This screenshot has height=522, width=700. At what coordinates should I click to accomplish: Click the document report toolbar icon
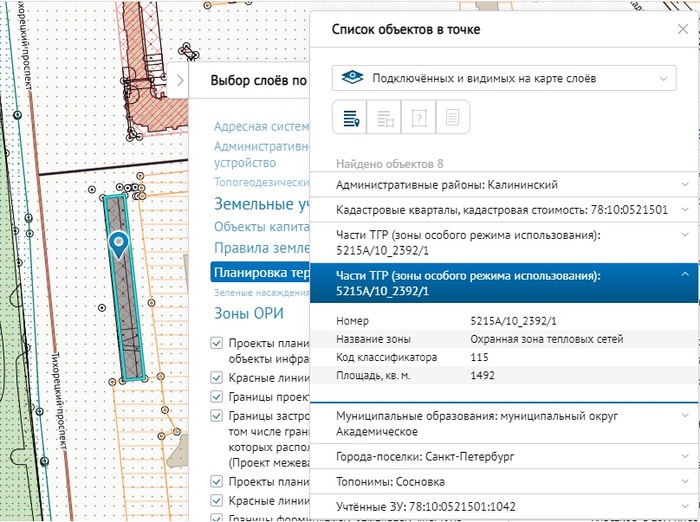(452, 118)
